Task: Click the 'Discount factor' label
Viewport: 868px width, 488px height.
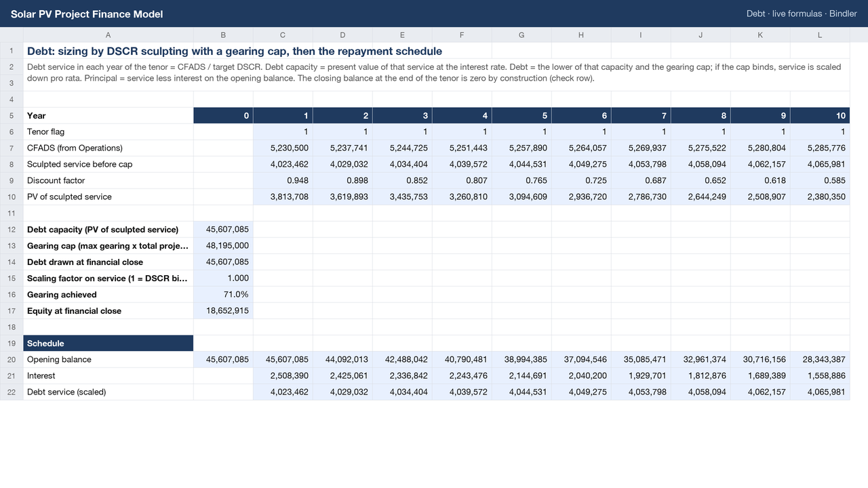Action: click(56, 180)
